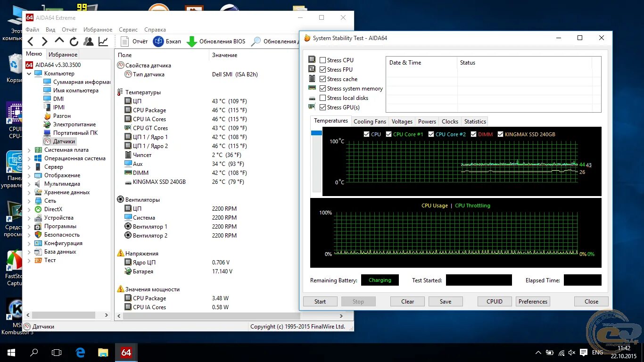Image resolution: width=644 pixels, height=362 pixels.
Task: Click the Close button in stability test
Action: point(591,302)
